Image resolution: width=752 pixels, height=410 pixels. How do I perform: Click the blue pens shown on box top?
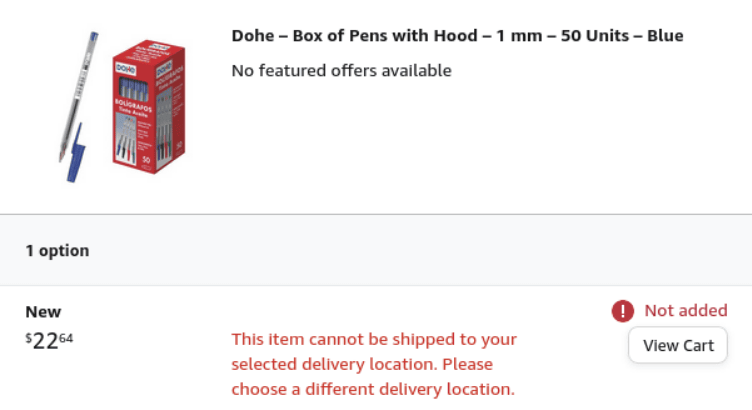[133, 89]
